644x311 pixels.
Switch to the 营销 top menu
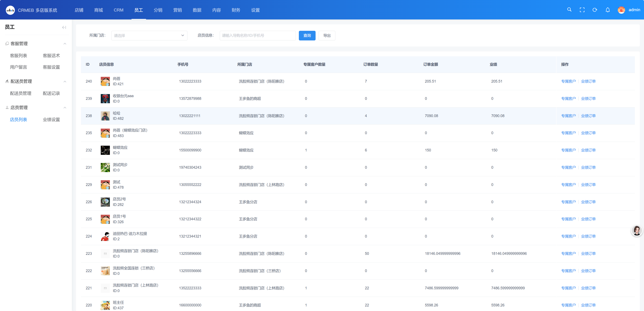(x=177, y=10)
